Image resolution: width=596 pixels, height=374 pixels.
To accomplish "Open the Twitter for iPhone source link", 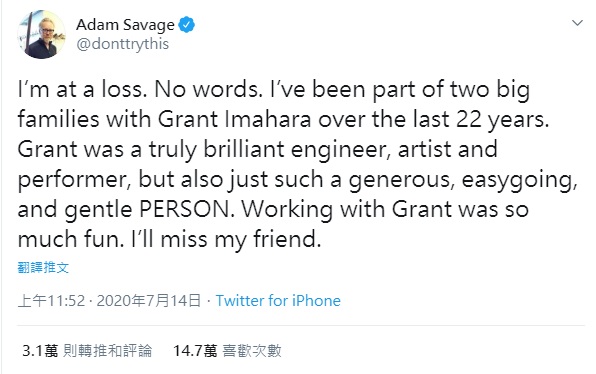I will pyautogui.click(x=278, y=301).
